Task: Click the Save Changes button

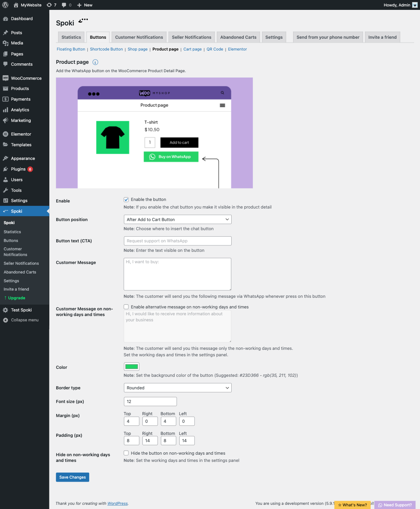Action: click(x=73, y=477)
